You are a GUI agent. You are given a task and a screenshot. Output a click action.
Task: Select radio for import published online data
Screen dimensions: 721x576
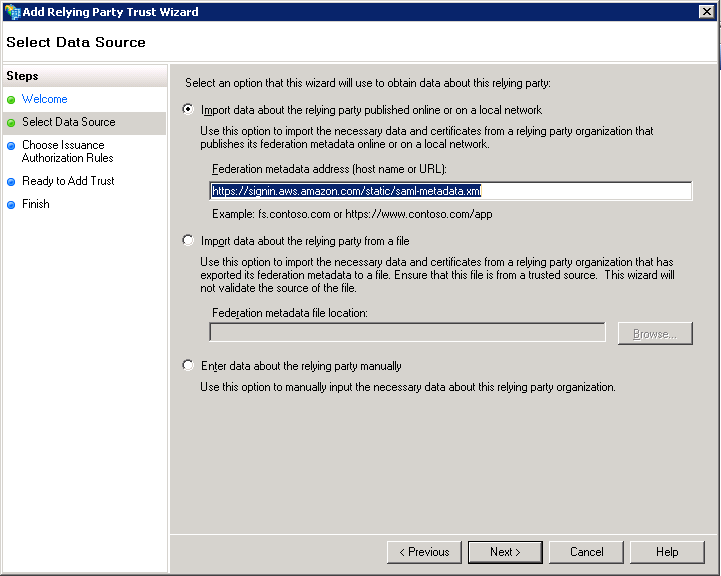click(x=188, y=109)
